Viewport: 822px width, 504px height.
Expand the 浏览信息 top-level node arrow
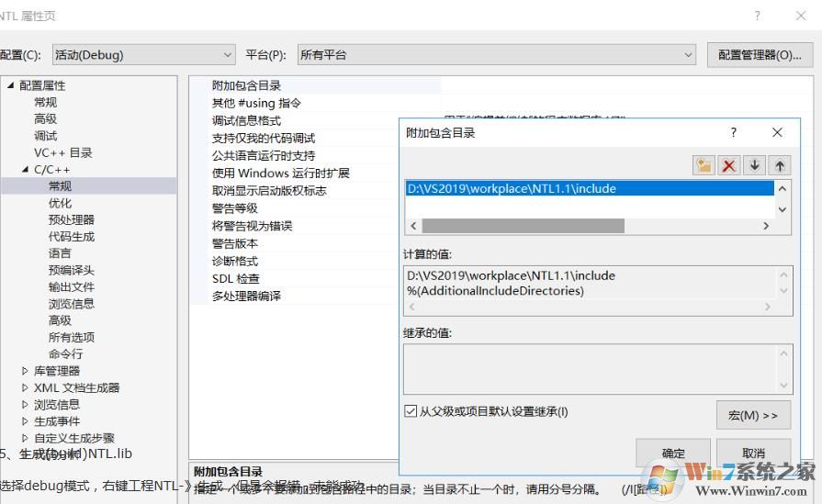coord(25,405)
